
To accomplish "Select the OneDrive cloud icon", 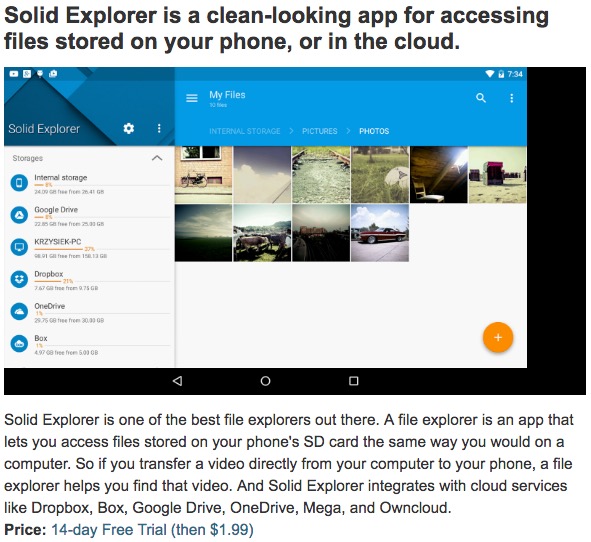I will point(19,312).
